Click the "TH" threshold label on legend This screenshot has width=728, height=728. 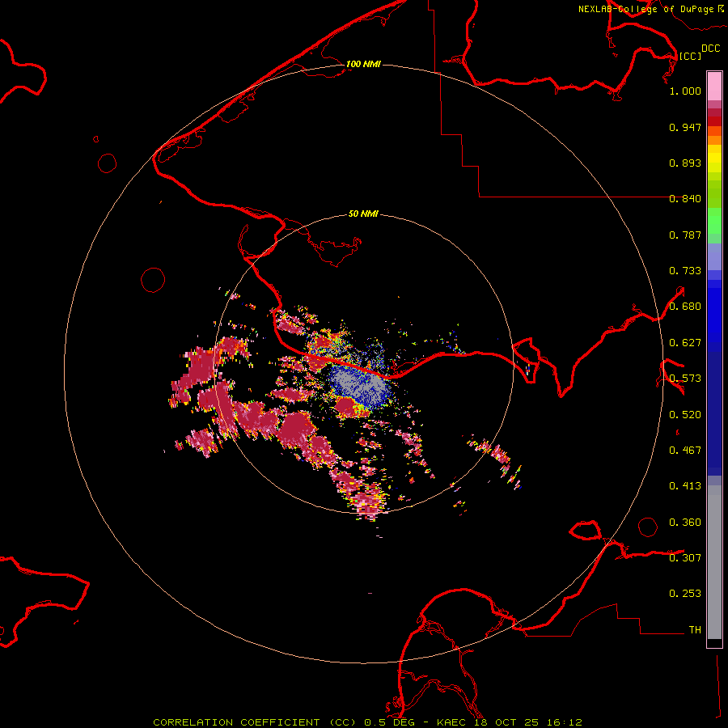tap(695, 630)
